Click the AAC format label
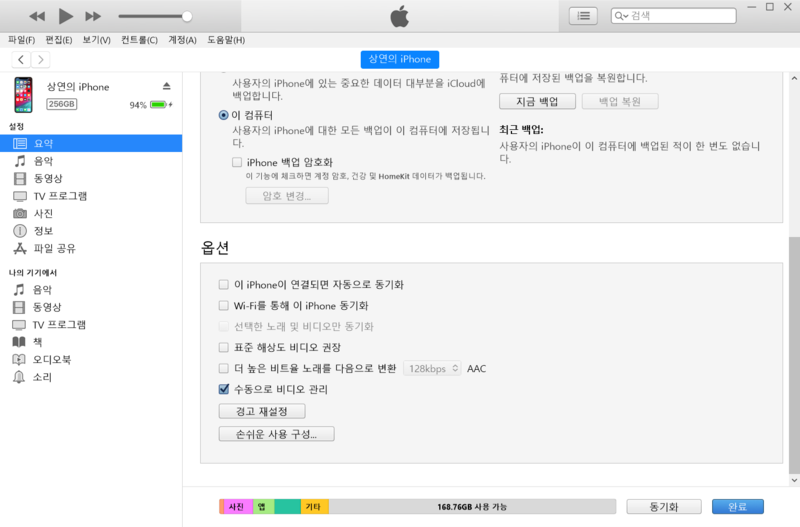800x527 pixels. click(x=477, y=368)
